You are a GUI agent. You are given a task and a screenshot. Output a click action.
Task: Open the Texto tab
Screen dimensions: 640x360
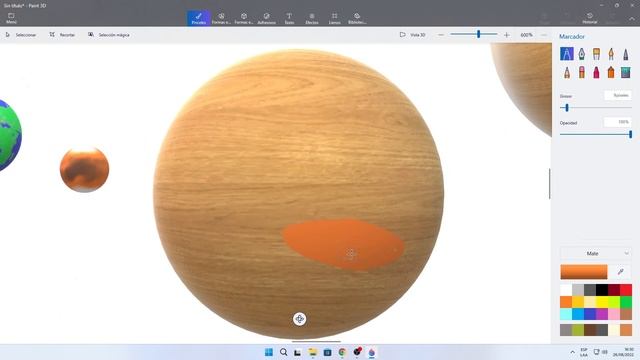[289, 18]
